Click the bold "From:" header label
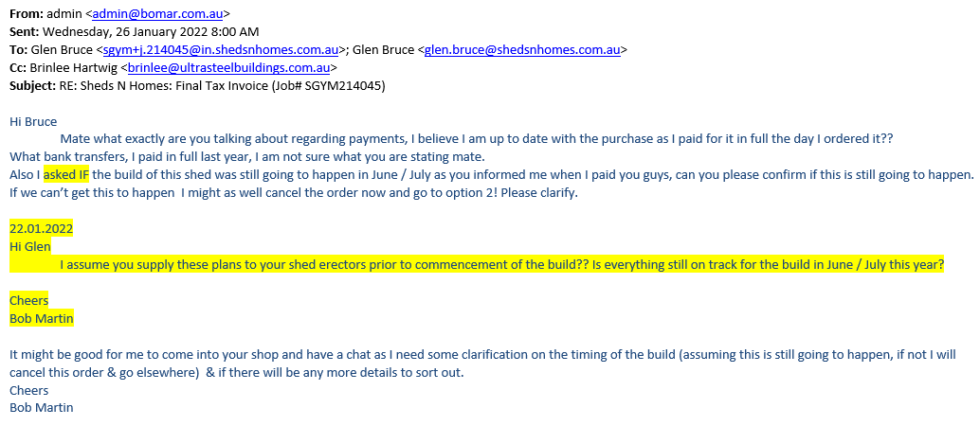980x426 pixels. [x=27, y=14]
